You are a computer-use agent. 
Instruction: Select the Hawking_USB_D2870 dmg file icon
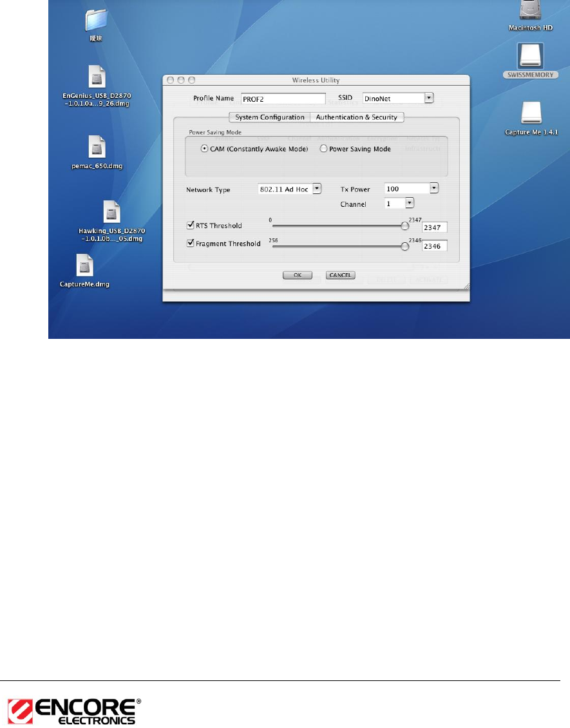click(111, 212)
